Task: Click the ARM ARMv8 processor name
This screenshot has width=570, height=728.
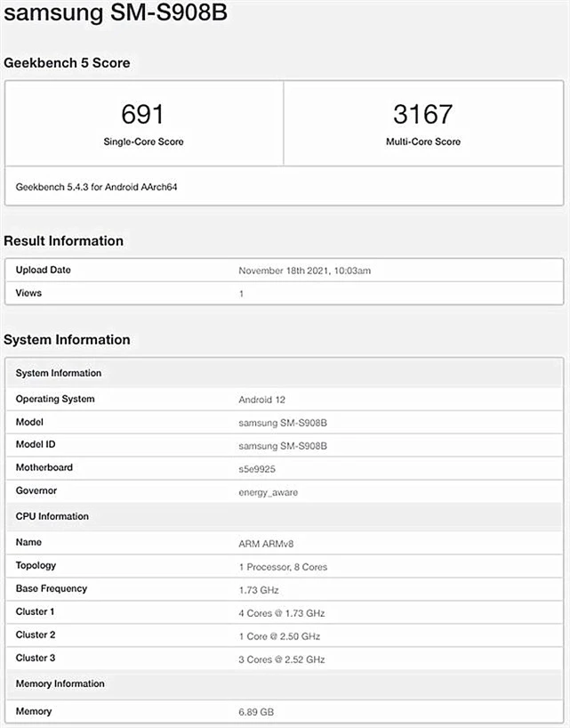Action: [x=264, y=543]
